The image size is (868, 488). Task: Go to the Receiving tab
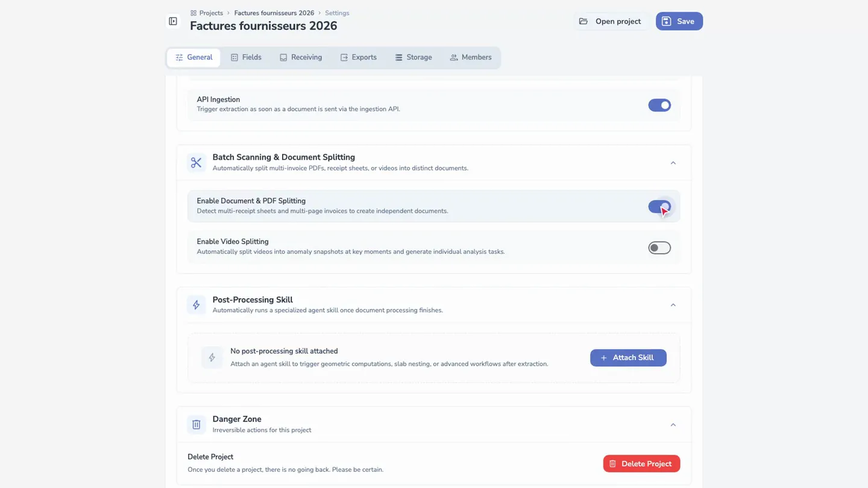tap(300, 57)
